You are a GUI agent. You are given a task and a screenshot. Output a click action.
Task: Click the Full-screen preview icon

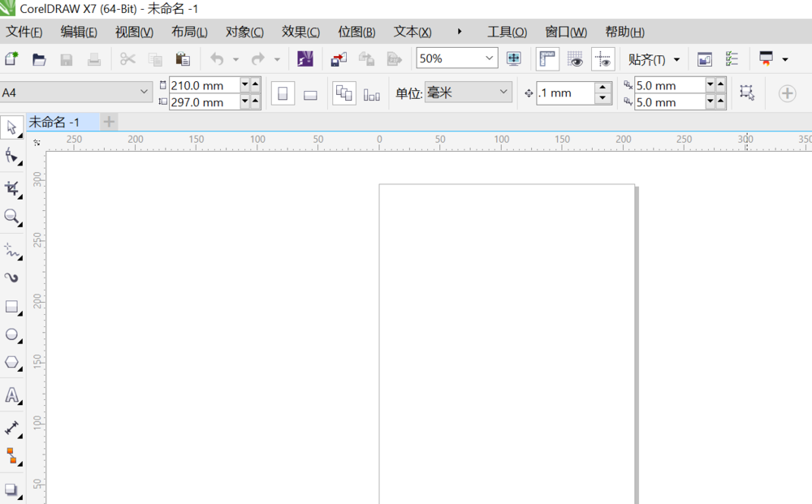click(x=514, y=58)
